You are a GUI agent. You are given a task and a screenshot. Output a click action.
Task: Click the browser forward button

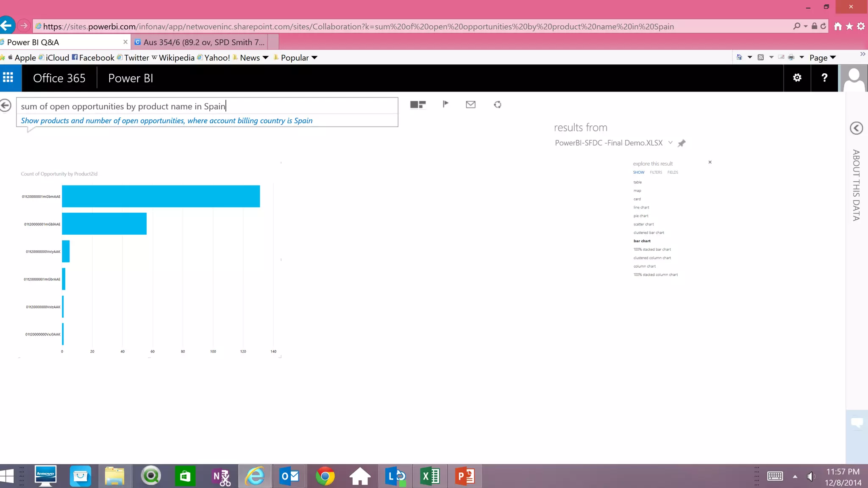[x=24, y=26]
